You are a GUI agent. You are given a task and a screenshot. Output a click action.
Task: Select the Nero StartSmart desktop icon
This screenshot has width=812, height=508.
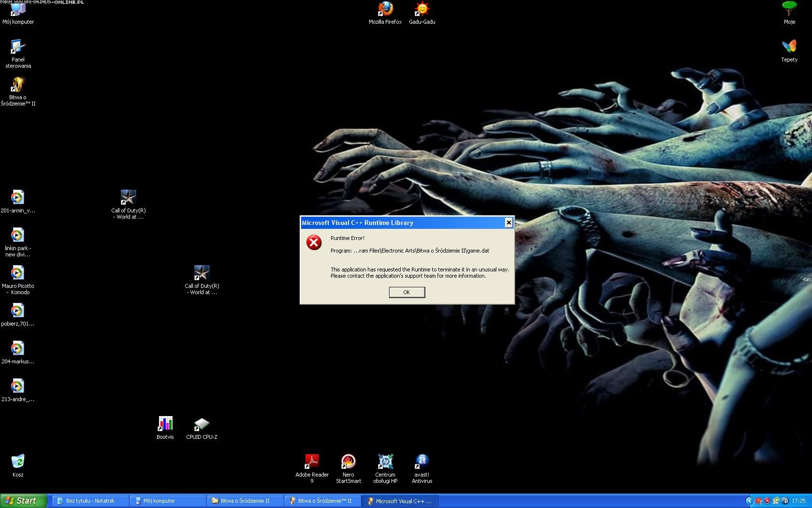pos(348,462)
